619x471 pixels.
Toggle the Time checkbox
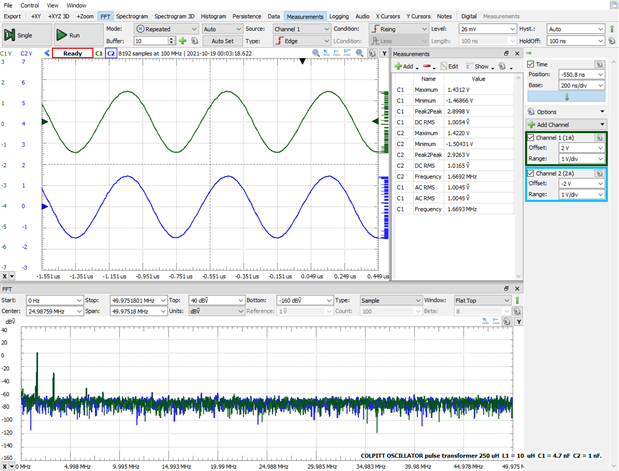(530, 64)
